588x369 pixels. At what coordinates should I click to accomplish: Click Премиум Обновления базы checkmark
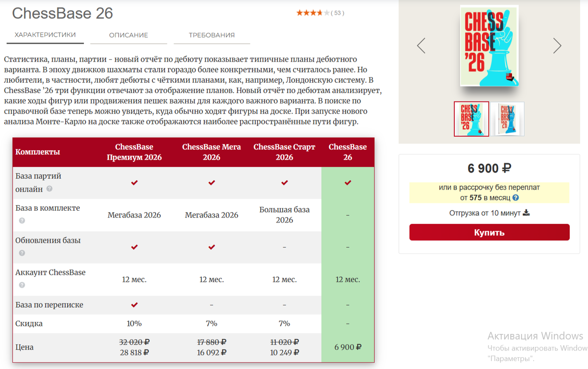pyautogui.click(x=134, y=247)
